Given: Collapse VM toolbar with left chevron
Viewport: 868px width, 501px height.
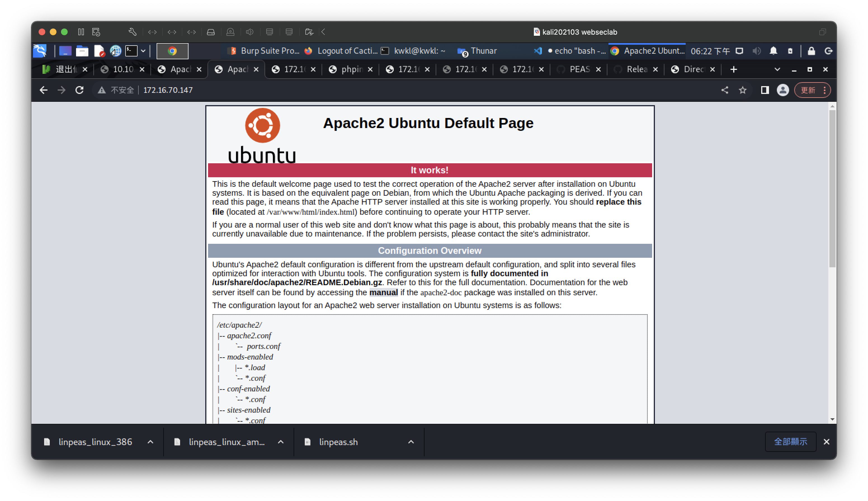Looking at the screenshot, I should (323, 32).
